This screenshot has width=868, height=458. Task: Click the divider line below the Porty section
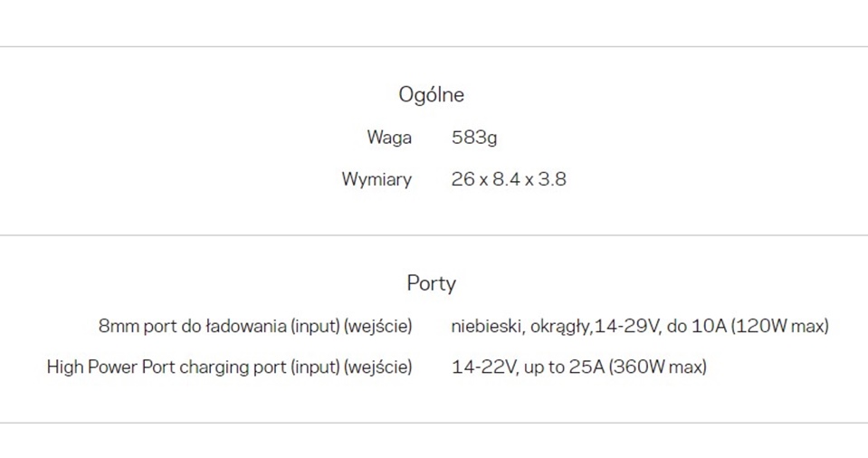tap(434, 423)
